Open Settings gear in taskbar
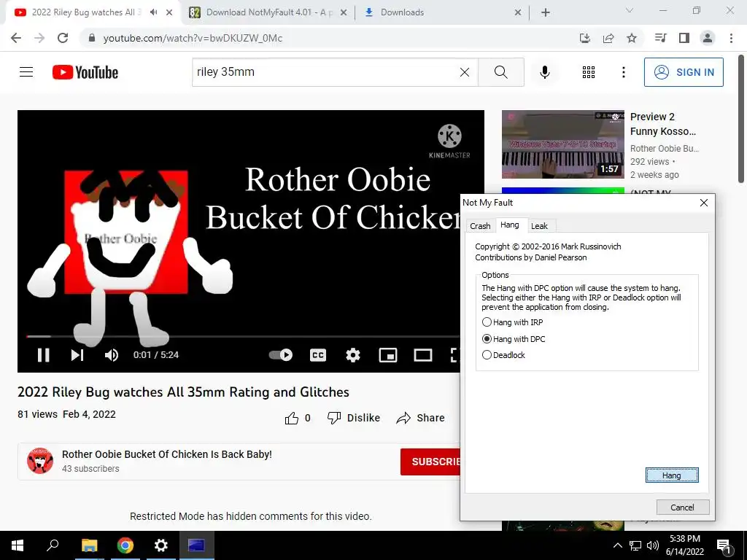This screenshot has height=560, width=747. [x=161, y=545]
